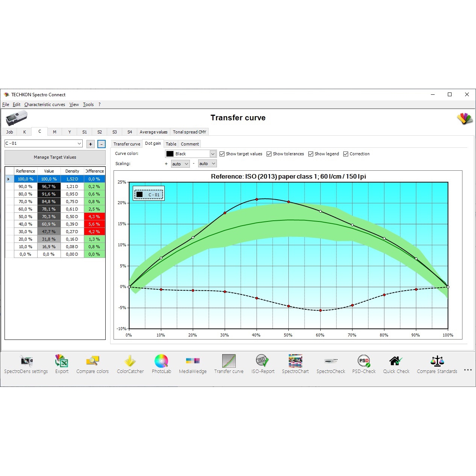Open Compare Standards

coord(437,364)
